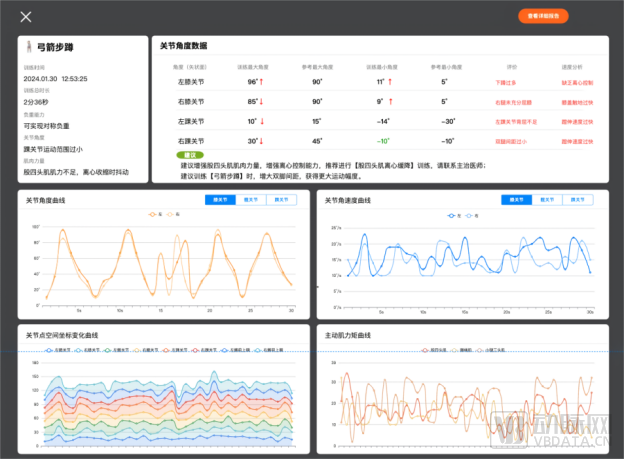Open the orange 查看详细报告 button
Viewport: 624px width, 459px height.
click(x=543, y=16)
